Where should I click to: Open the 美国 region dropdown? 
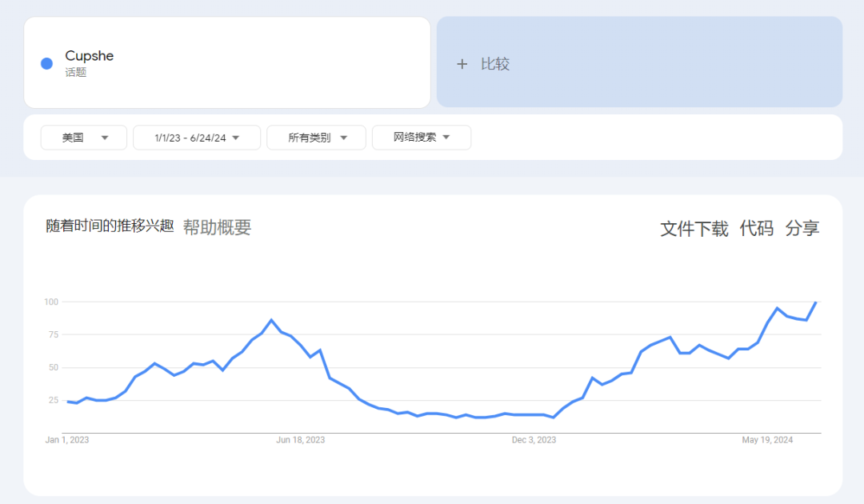coord(84,137)
